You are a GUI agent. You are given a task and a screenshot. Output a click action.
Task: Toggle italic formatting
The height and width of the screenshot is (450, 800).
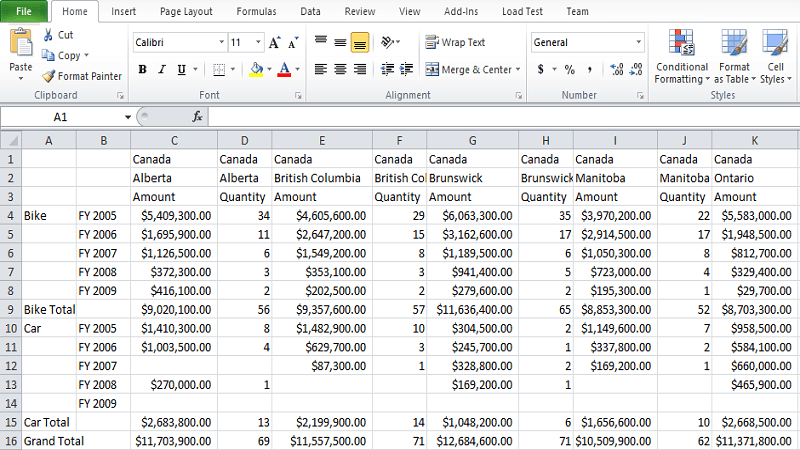coord(161,70)
